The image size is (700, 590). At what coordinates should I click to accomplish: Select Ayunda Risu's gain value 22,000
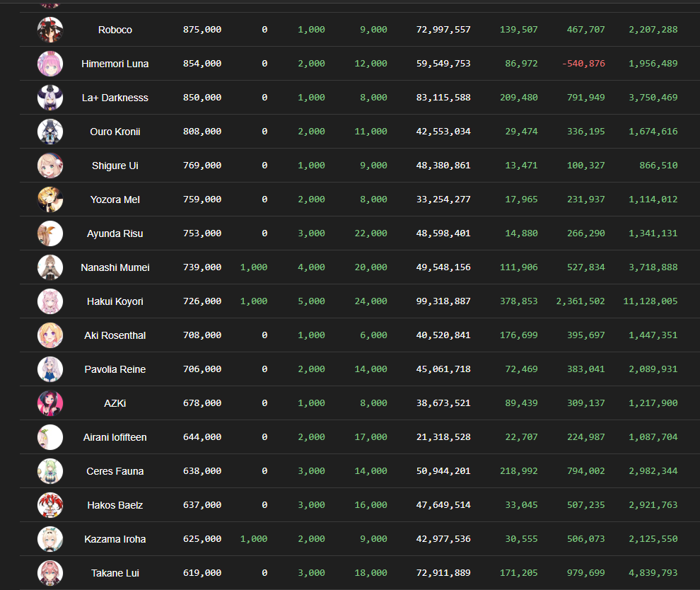coord(371,233)
